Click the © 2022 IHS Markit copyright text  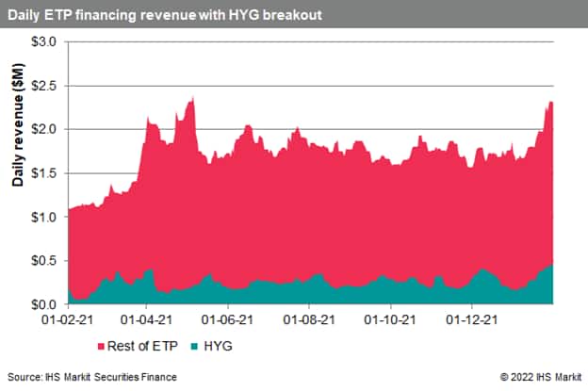pos(531,377)
